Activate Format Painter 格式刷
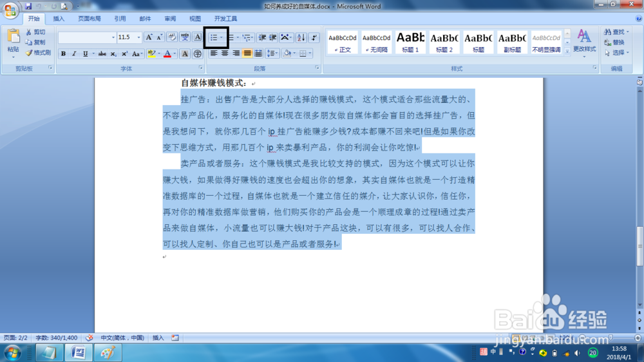The image size is (644, 362). click(38, 53)
